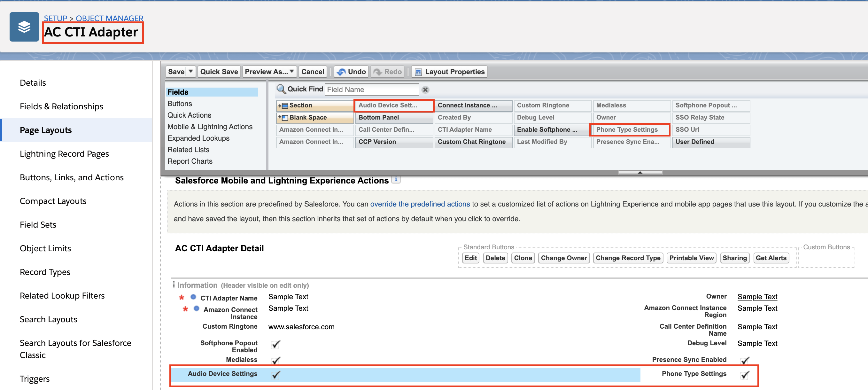Viewport: 868px width, 390px height.
Task: Select the Bottom Panel palette field
Action: (394, 118)
